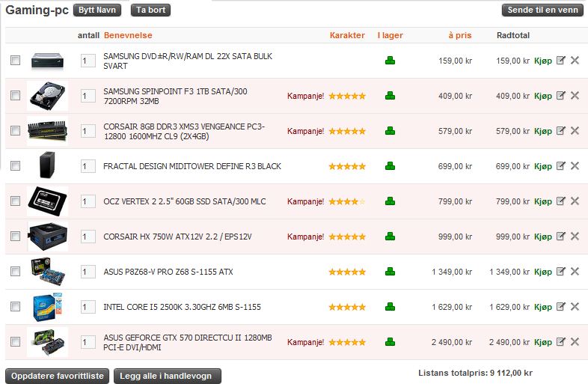
Task: Open product OCZ VERTEX 2 2.5" 60GB SSD
Action: point(185,201)
